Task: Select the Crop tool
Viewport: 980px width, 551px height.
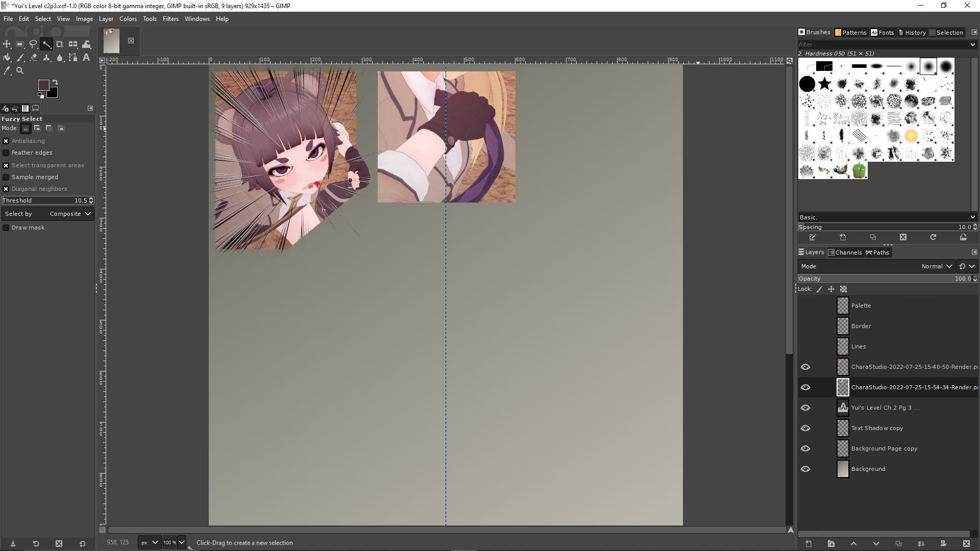Action: tap(60, 44)
